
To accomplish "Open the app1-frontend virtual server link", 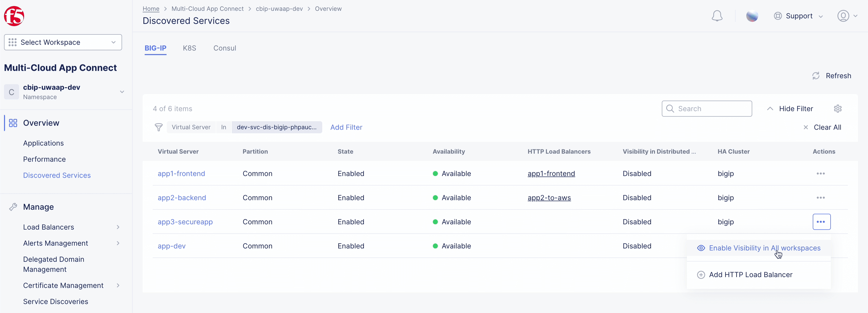I will [x=181, y=174].
